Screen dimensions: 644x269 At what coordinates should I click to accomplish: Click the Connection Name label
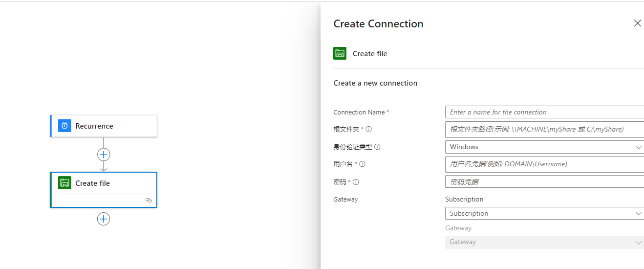(359, 112)
